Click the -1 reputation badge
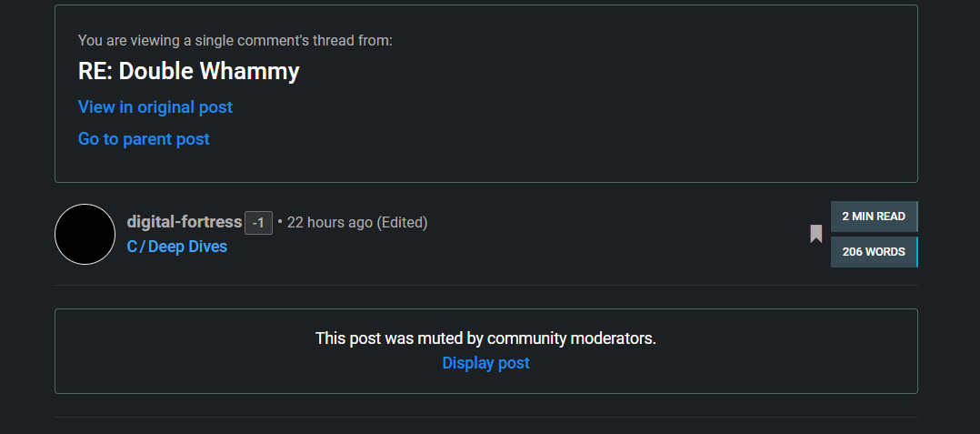Viewport: 980px width, 434px height. pyautogui.click(x=258, y=223)
